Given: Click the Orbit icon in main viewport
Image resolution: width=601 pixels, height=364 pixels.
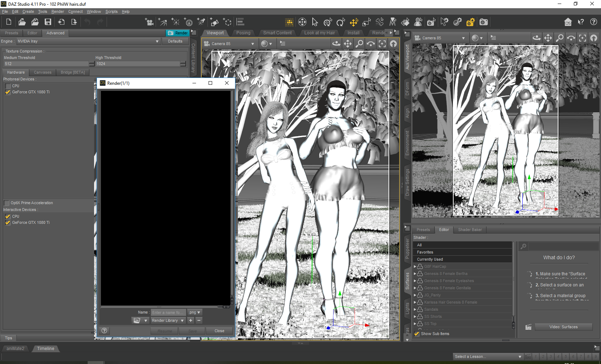Looking at the screenshot, I should tap(336, 44).
